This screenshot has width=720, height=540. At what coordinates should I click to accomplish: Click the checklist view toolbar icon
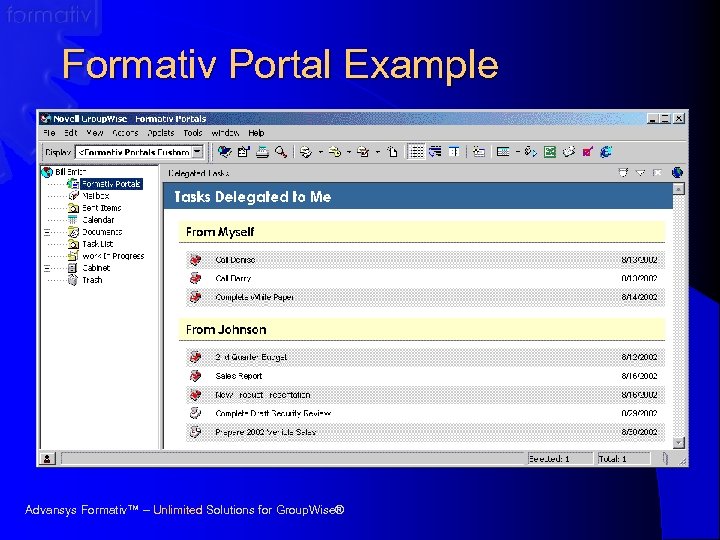pos(479,152)
